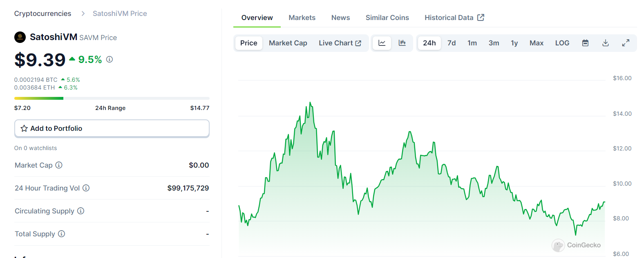Click info icon next to Circulating Supply
This screenshot has height=258, width=644.
pyautogui.click(x=80, y=211)
